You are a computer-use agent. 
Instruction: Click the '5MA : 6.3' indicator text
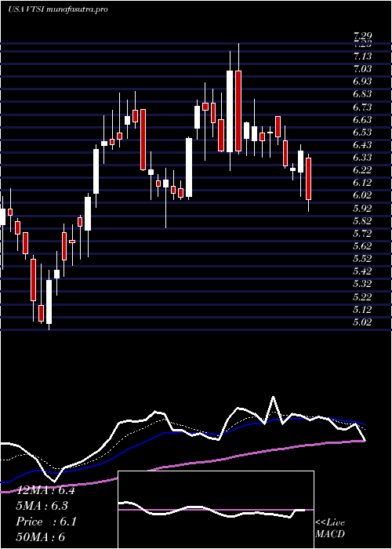42,506
